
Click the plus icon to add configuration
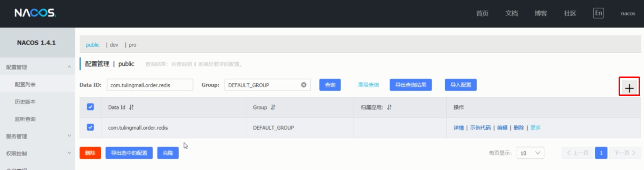[x=629, y=88]
